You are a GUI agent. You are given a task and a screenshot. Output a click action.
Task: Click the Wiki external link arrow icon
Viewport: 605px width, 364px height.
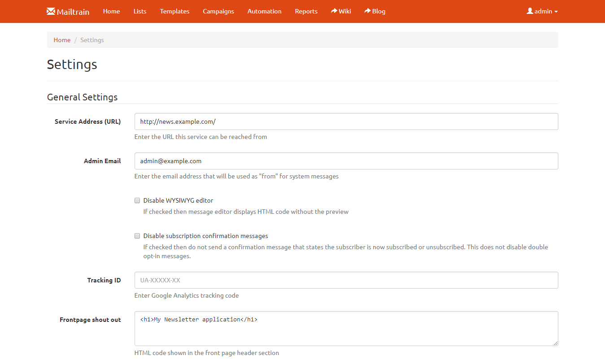point(334,11)
